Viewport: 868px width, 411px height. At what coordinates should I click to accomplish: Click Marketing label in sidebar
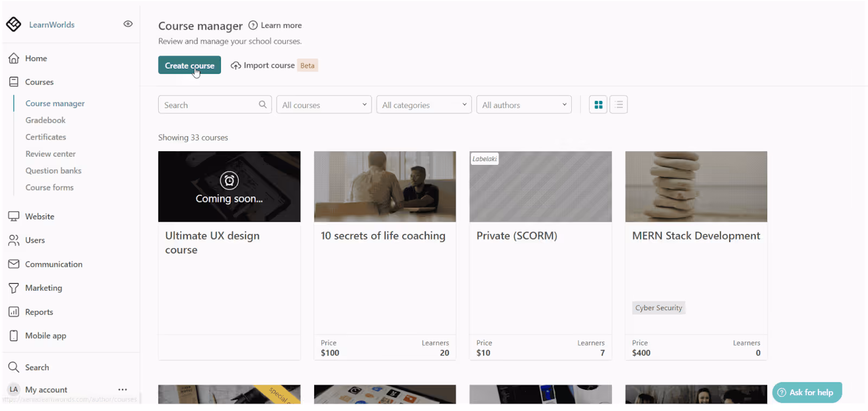click(43, 288)
